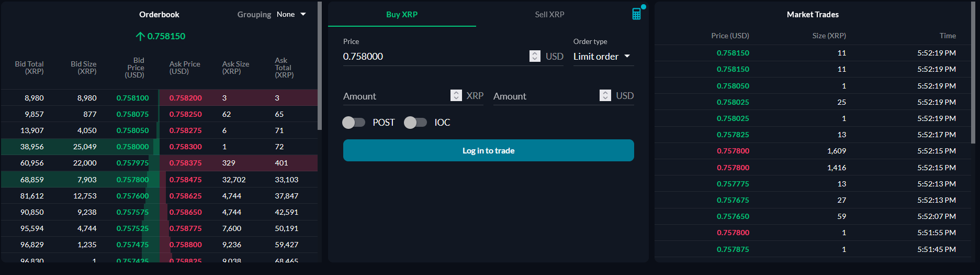Click the Market Trades vertical scrollbar
The image size is (980, 275).
[x=973, y=73]
